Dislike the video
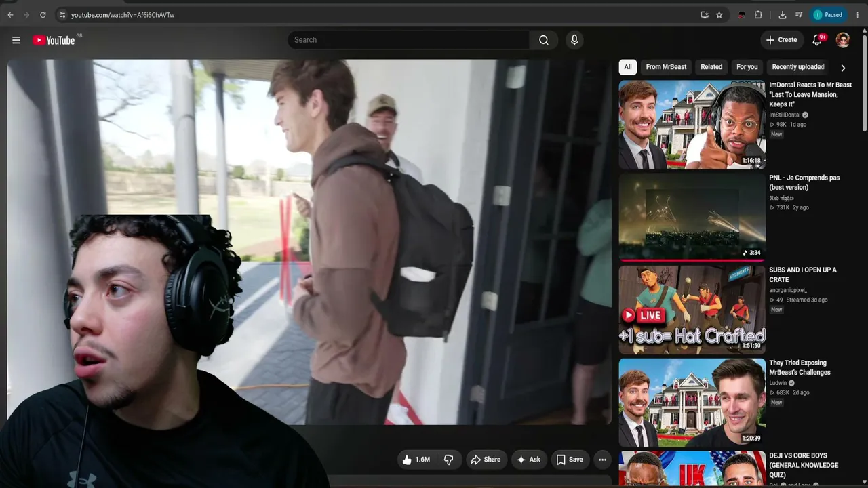 (x=448, y=460)
